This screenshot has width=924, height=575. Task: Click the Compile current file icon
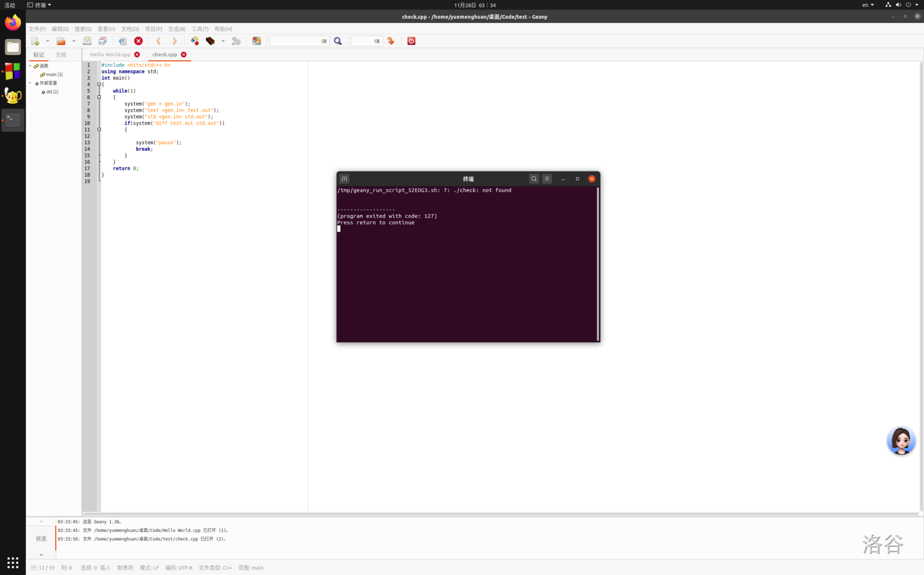point(195,41)
